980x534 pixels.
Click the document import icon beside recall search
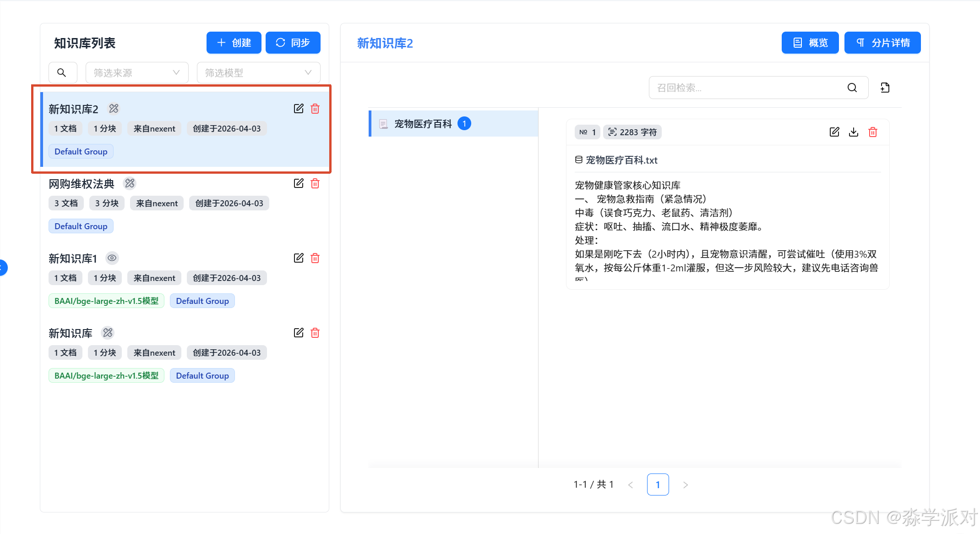point(885,87)
